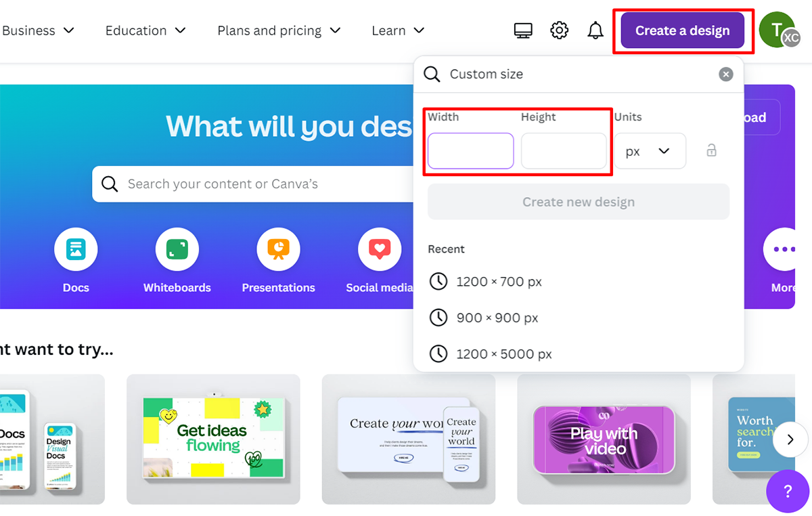Toggle the aspect ratio lock icon
The height and width of the screenshot is (516, 812).
pyautogui.click(x=711, y=150)
